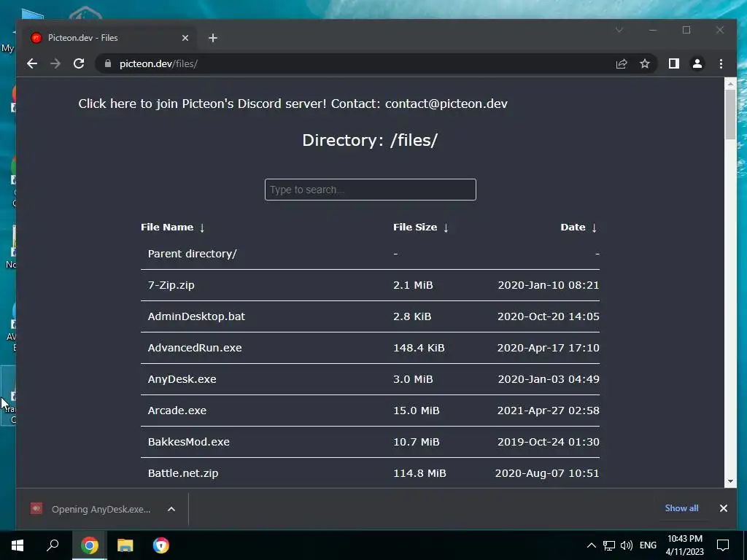Open the tab search chevron
This screenshot has width=747, height=560.
(x=619, y=30)
